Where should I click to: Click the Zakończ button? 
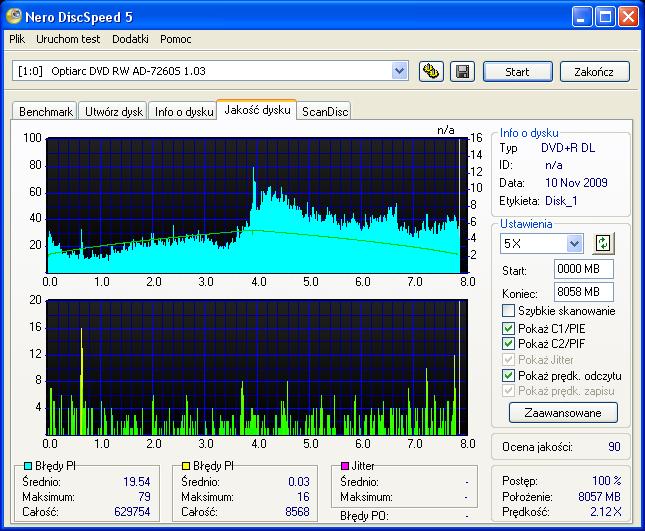click(x=594, y=72)
